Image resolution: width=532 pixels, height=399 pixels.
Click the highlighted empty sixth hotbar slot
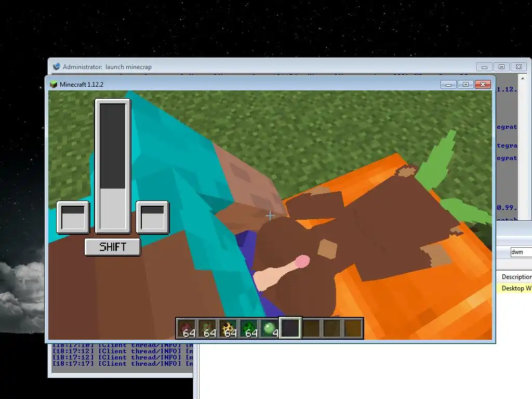click(x=290, y=328)
